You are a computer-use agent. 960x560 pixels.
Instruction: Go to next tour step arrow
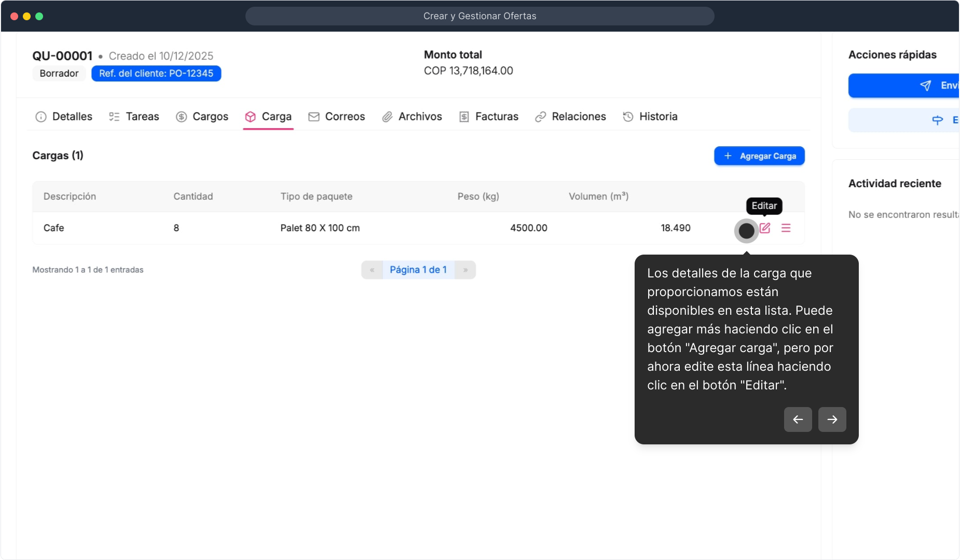click(832, 419)
